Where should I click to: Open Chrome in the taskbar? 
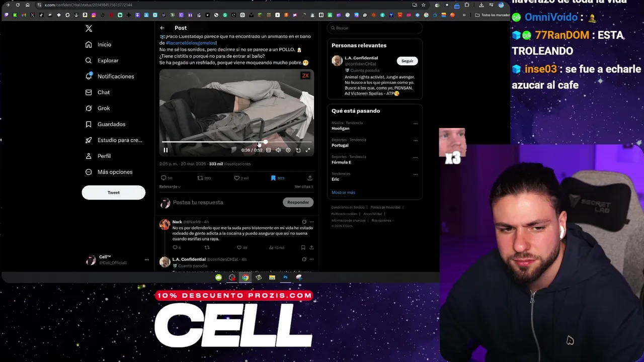(x=245, y=278)
